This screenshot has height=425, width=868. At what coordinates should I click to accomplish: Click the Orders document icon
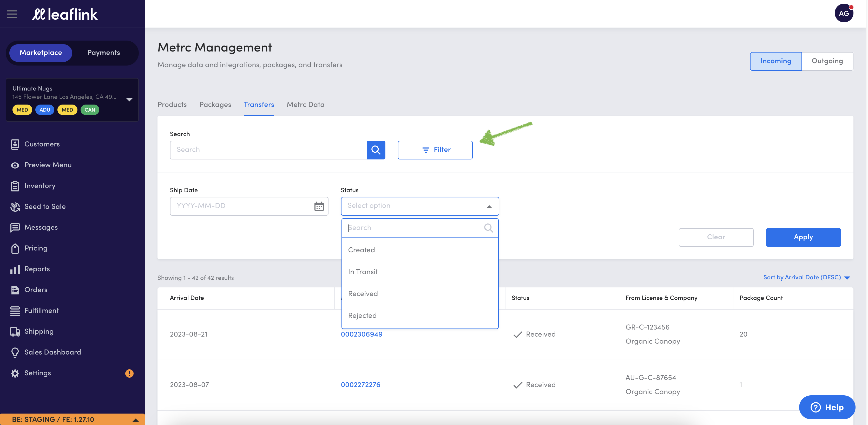[x=15, y=290]
